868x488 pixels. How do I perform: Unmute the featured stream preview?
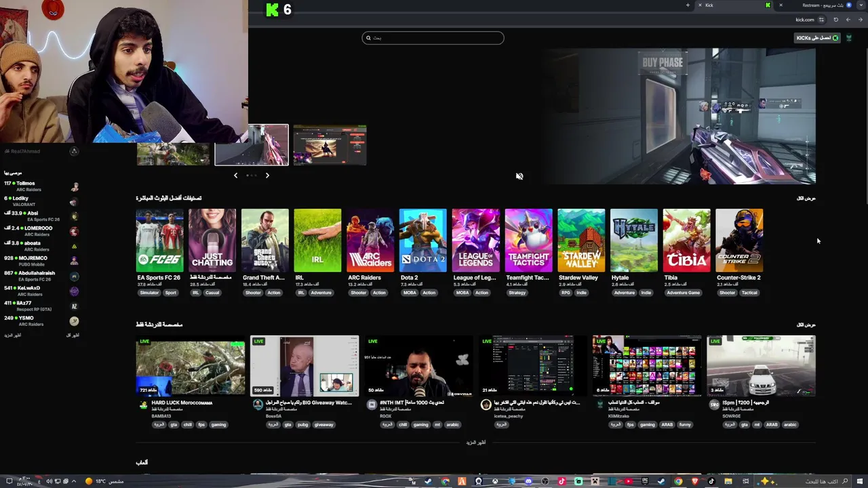[x=519, y=176]
